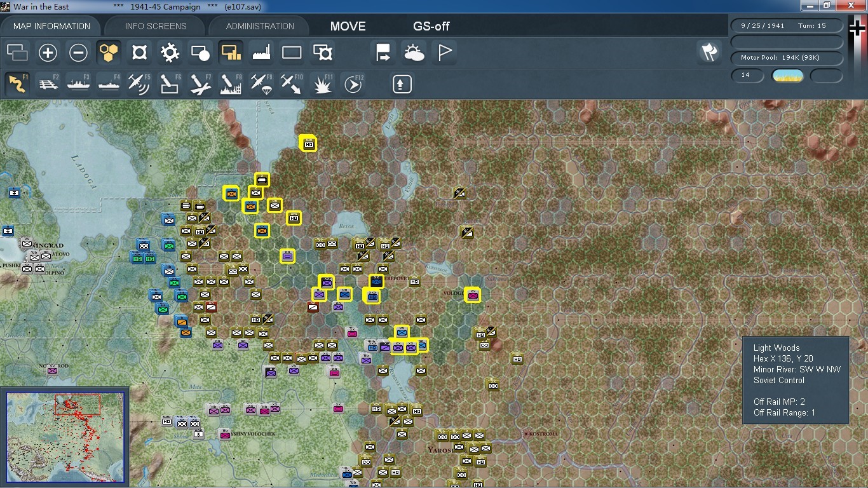Click the F12 circled arrow icon
This screenshot has width=868, height=488.
coord(353,84)
